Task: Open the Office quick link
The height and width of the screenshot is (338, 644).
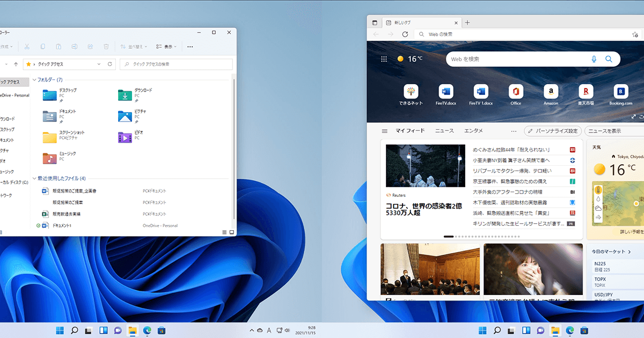Action: coord(516,95)
